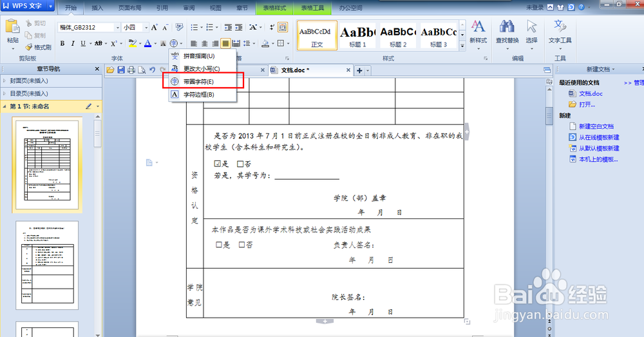Choose 字符边框(B) menu entry
This screenshot has height=337, width=644.
(203, 95)
